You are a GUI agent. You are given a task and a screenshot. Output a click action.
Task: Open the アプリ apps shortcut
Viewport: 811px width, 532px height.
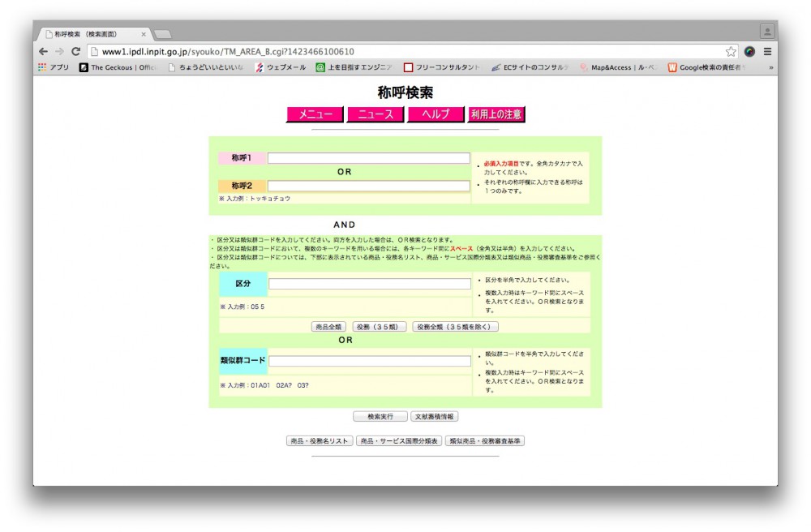tap(54, 67)
